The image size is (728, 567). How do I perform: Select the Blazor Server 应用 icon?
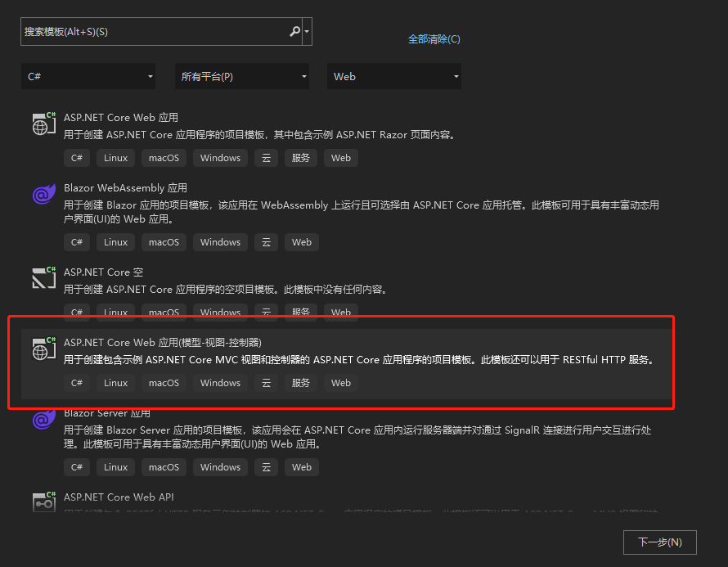44,420
